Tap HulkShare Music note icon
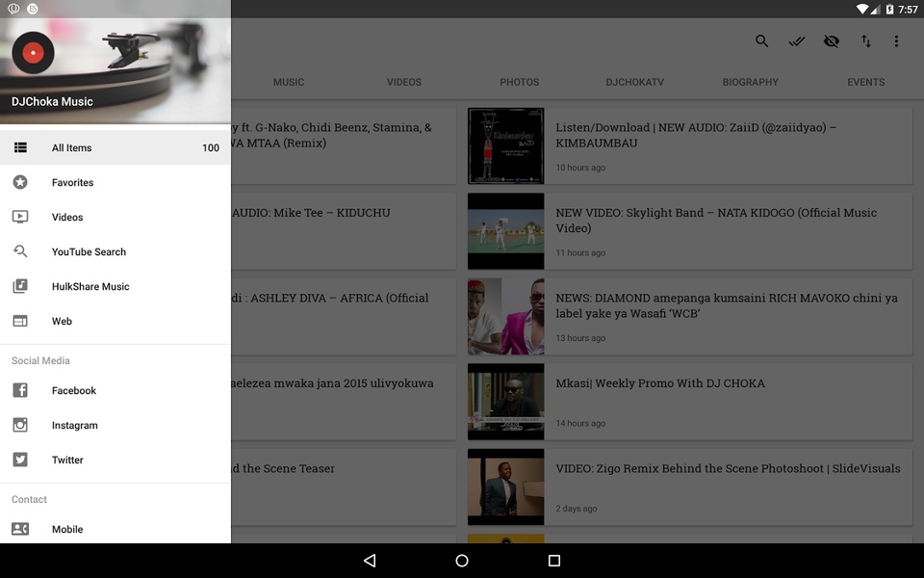The width and height of the screenshot is (924, 578). [20, 287]
